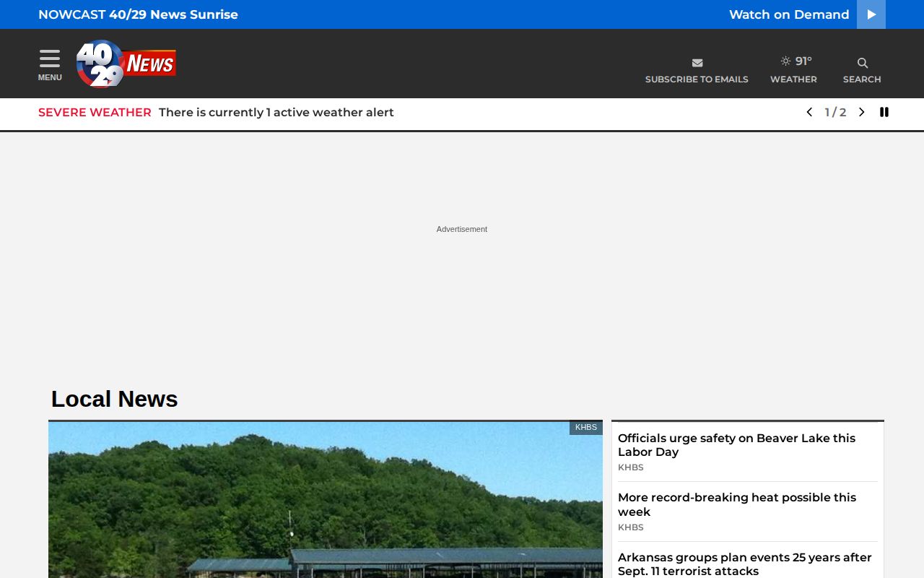Click the SUBSCRIBE TO EMAILS label
The width and height of the screenshot is (924, 578).
(697, 79)
